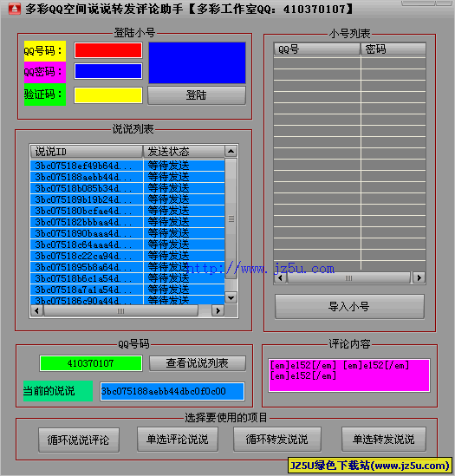Click the 说说列表 scroll up arrow
455x476 pixels.
231,151
